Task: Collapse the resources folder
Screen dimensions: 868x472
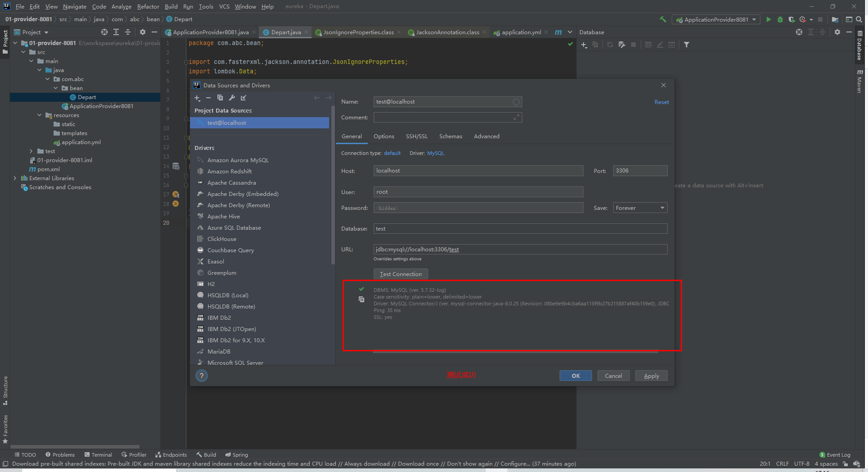Action: pyautogui.click(x=40, y=115)
